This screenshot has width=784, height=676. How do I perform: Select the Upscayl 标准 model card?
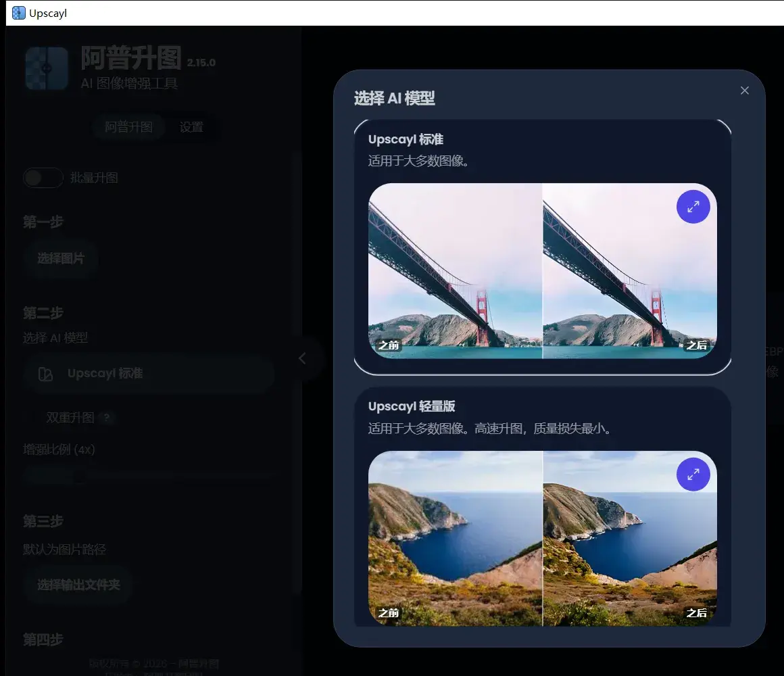pyautogui.click(x=543, y=247)
